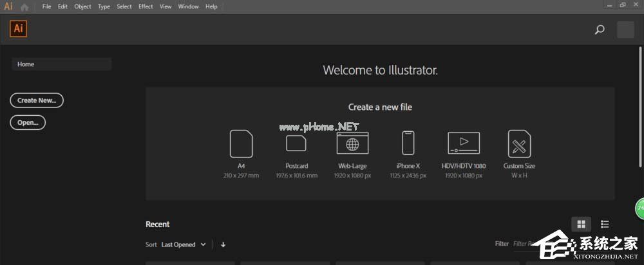The width and height of the screenshot is (644, 265).
Task: Open the search magnifier icon
Action: click(600, 30)
